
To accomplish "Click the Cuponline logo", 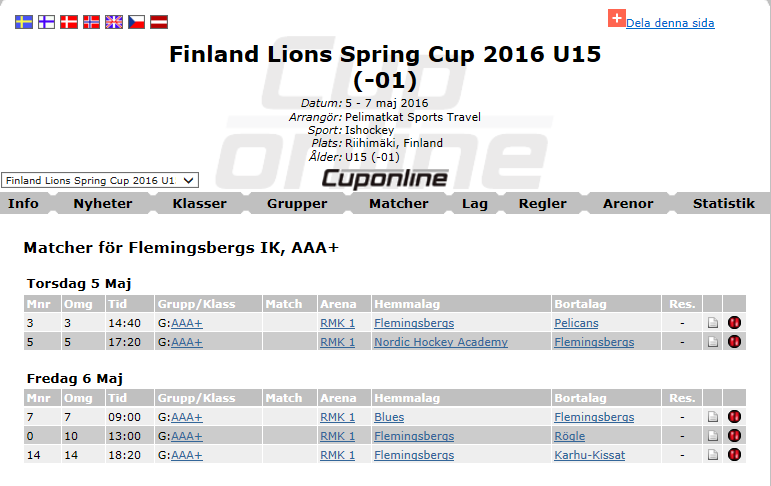I will click(384, 178).
